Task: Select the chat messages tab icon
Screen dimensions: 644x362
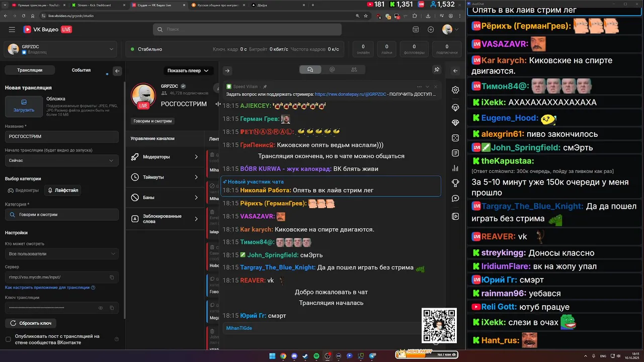Action: click(x=310, y=70)
